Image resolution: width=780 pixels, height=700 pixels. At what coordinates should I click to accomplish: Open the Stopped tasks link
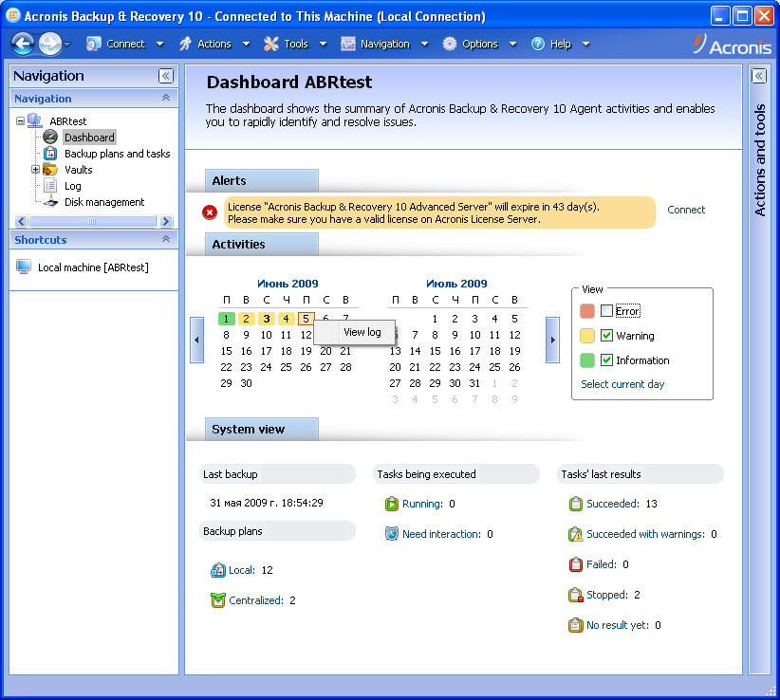coord(606,595)
